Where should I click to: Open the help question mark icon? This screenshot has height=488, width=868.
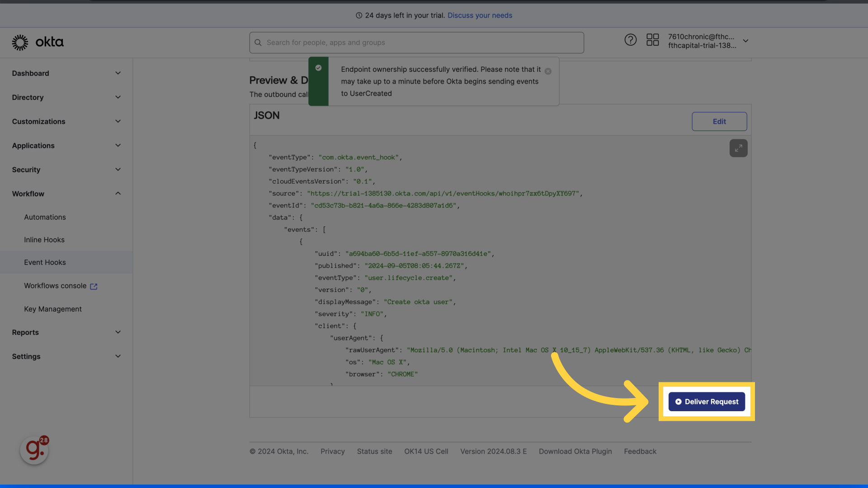[630, 40]
